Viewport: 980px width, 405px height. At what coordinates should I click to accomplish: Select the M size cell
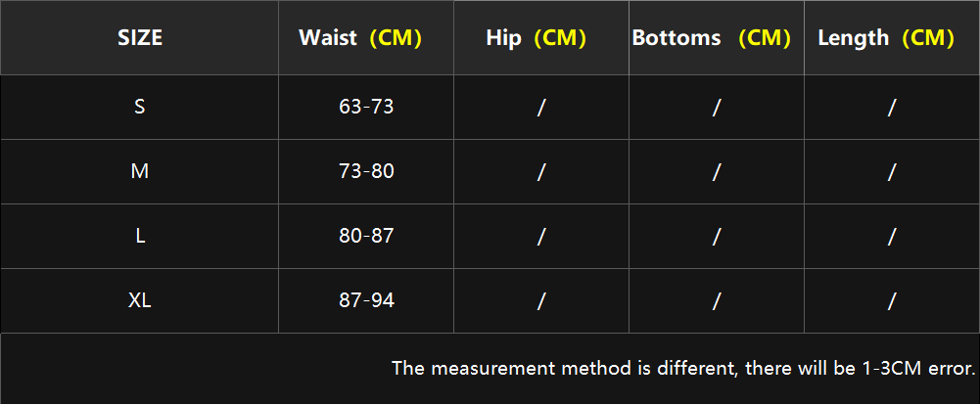[139, 171]
